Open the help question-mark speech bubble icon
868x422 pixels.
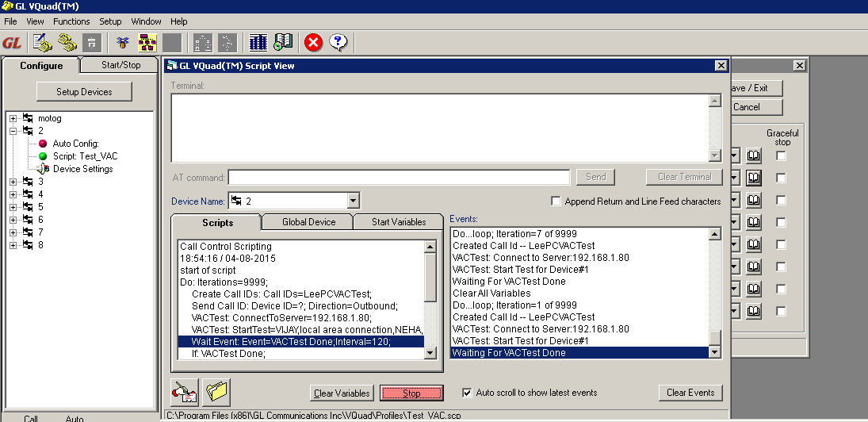click(x=338, y=43)
